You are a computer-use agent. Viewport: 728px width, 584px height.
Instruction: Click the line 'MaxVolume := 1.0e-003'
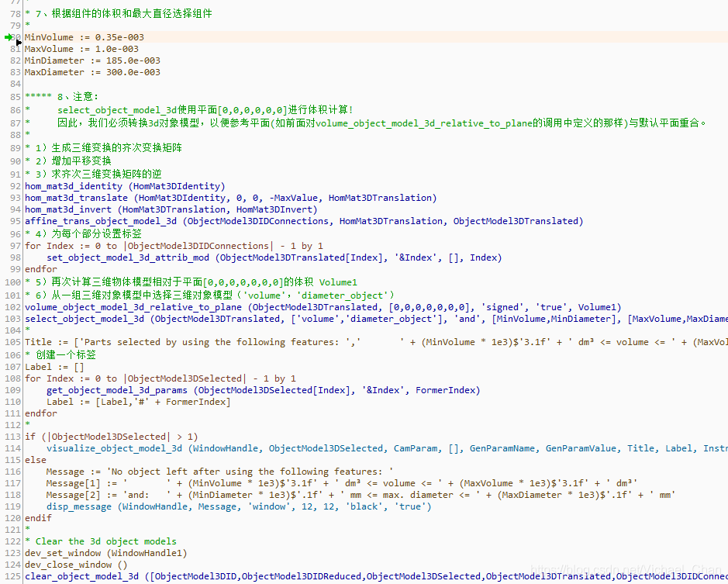click(81, 49)
